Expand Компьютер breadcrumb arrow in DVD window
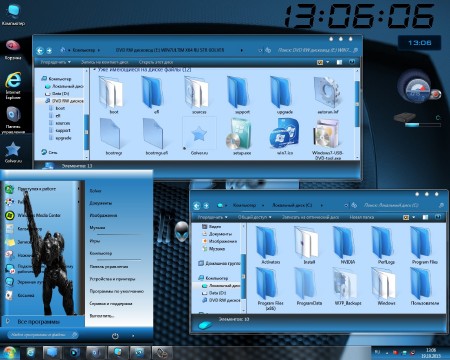Screen dimensions: 450x360 pyautogui.click(x=99, y=50)
